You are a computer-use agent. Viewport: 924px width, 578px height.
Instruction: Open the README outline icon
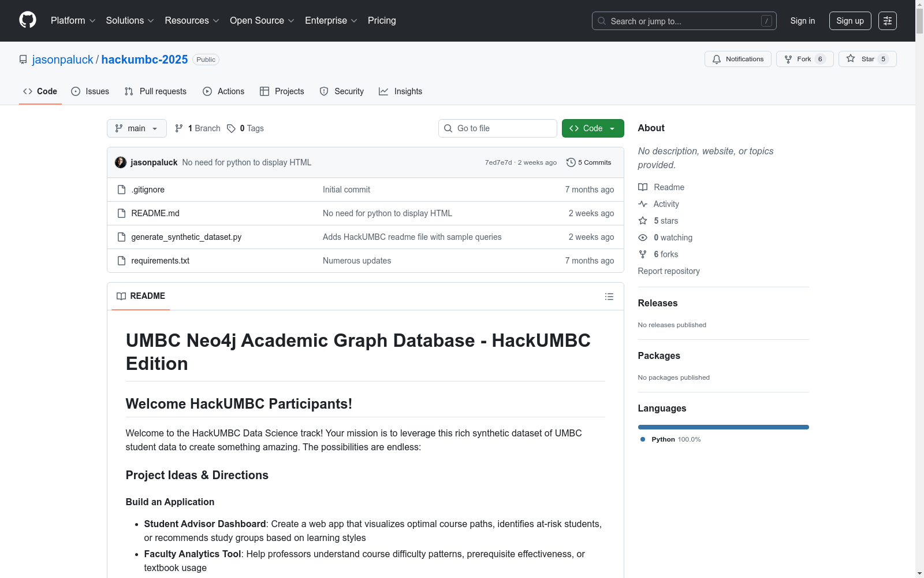click(609, 297)
